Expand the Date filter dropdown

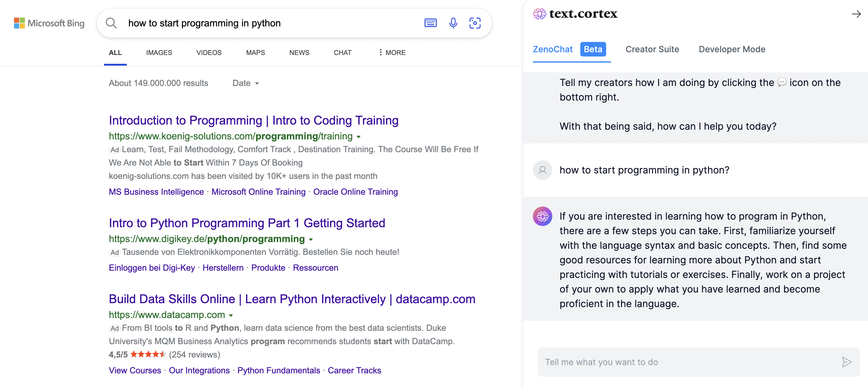coord(246,83)
